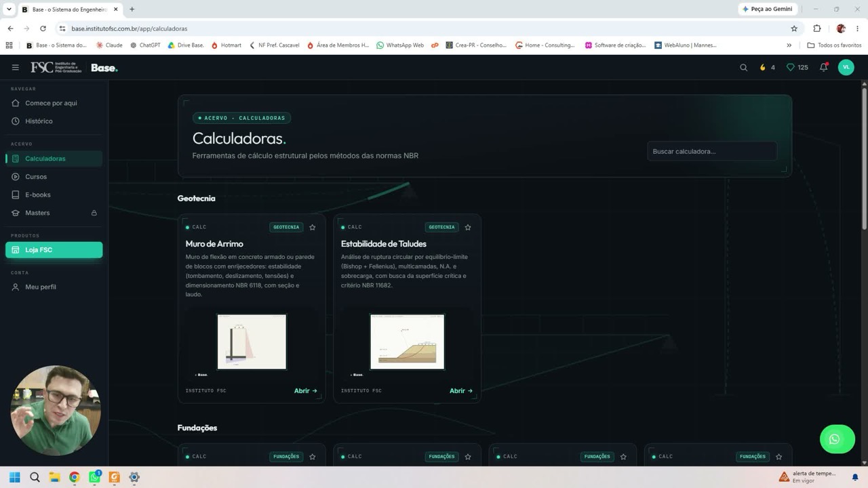Viewport: 868px width, 488px height.
Task: Open the ChatGPT bookmark
Action: pos(145,45)
